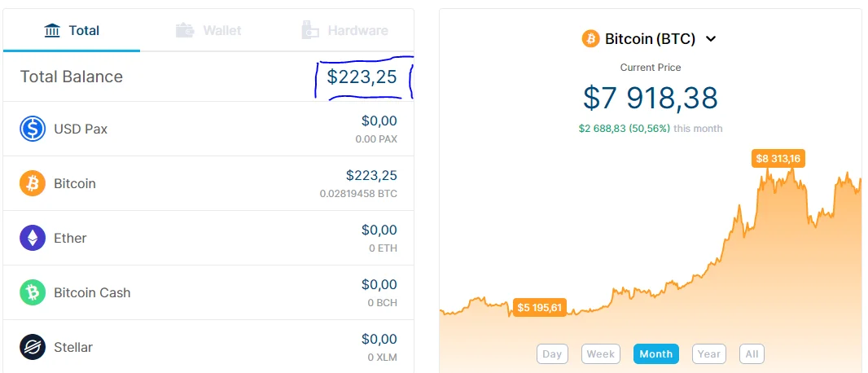868x373 pixels.
Task: Open the Bitcoin (BTC) currency dropdown
Action: pyautogui.click(x=649, y=39)
